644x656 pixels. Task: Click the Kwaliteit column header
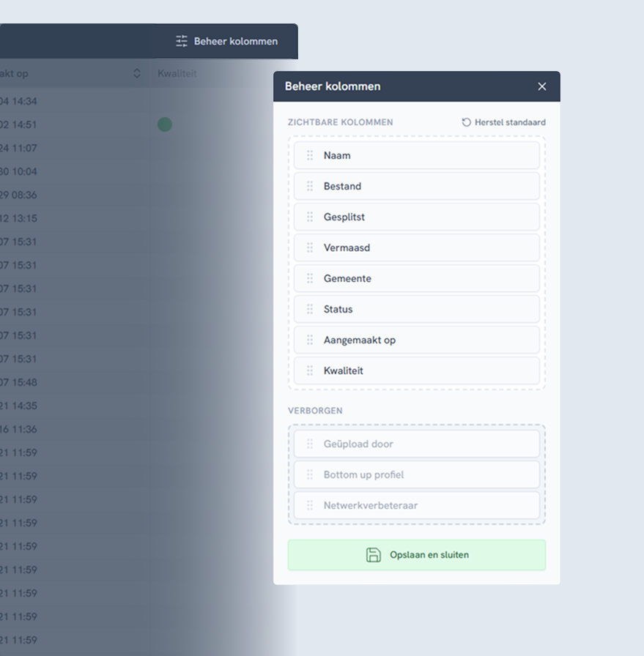click(x=177, y=74)
